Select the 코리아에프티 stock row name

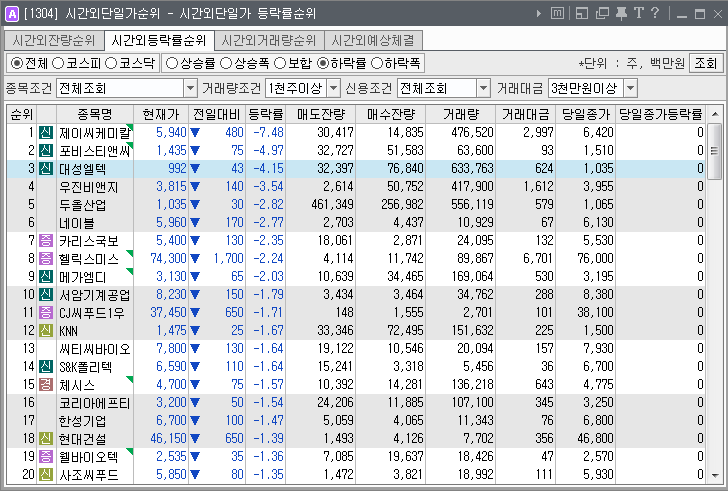(95, 403)
